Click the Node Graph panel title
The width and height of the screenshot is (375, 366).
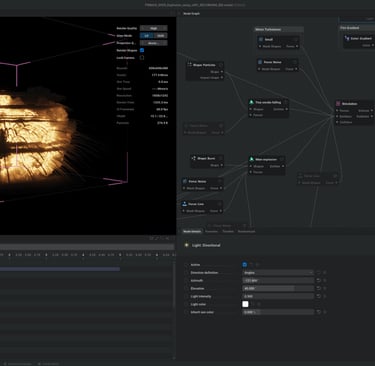coord(192,14)
